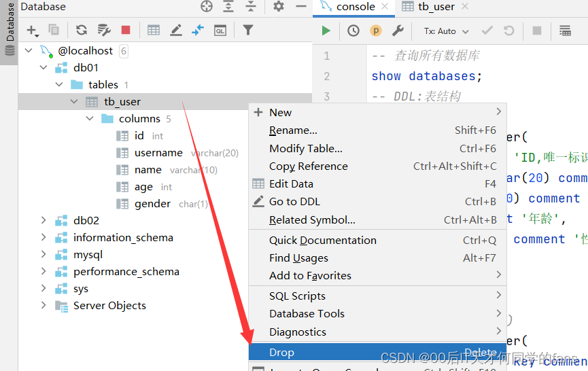The image size is (588, 371).
Task: Open console settings wrench icon
Action: point(398,31)
